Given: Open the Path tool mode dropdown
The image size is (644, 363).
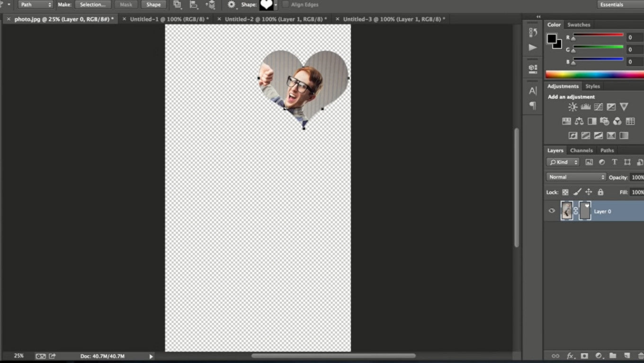Looking at the screenshot, I should click(x=36, y=4).
